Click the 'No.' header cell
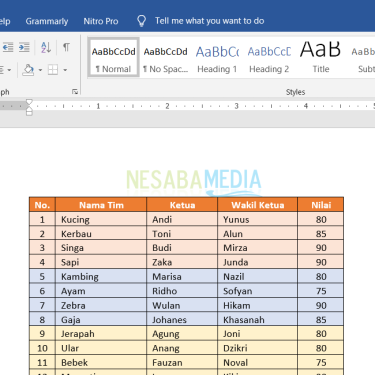The width and height of the screenshot is (375, 375). 42,205
